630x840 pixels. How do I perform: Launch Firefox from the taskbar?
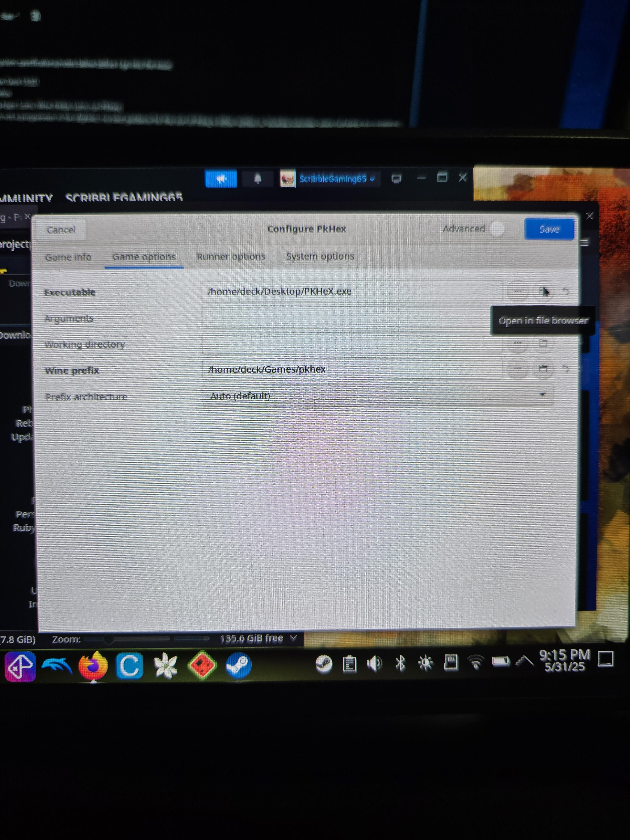point(93,666)
